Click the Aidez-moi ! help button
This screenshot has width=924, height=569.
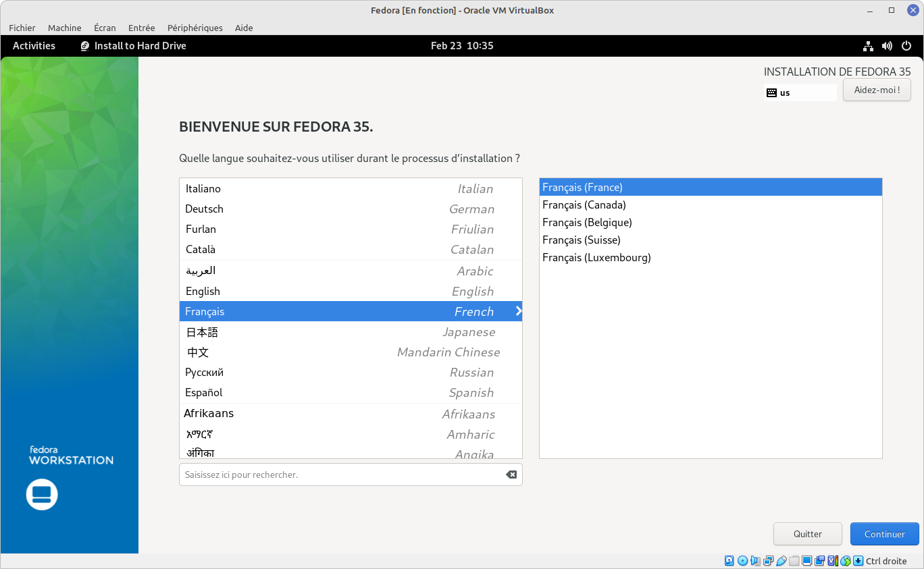pyautogui.click(x=877, y=90)
